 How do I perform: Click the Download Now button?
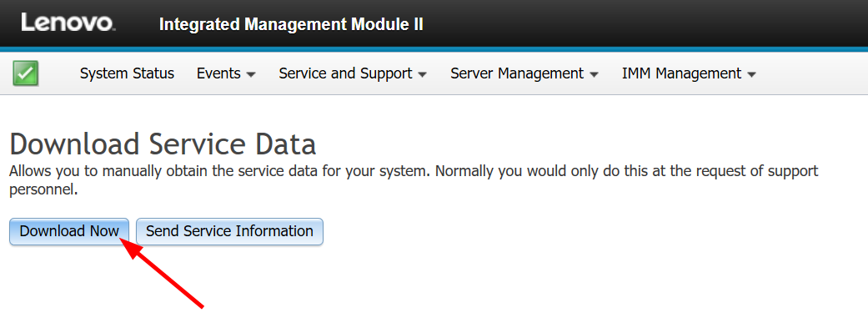[x=69, y=231]
